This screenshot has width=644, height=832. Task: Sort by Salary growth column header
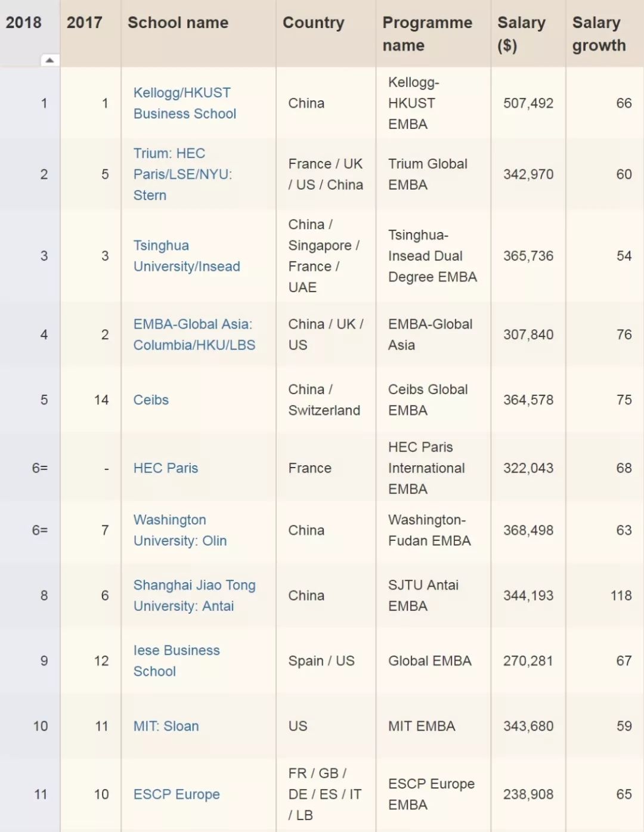point(599,33)
